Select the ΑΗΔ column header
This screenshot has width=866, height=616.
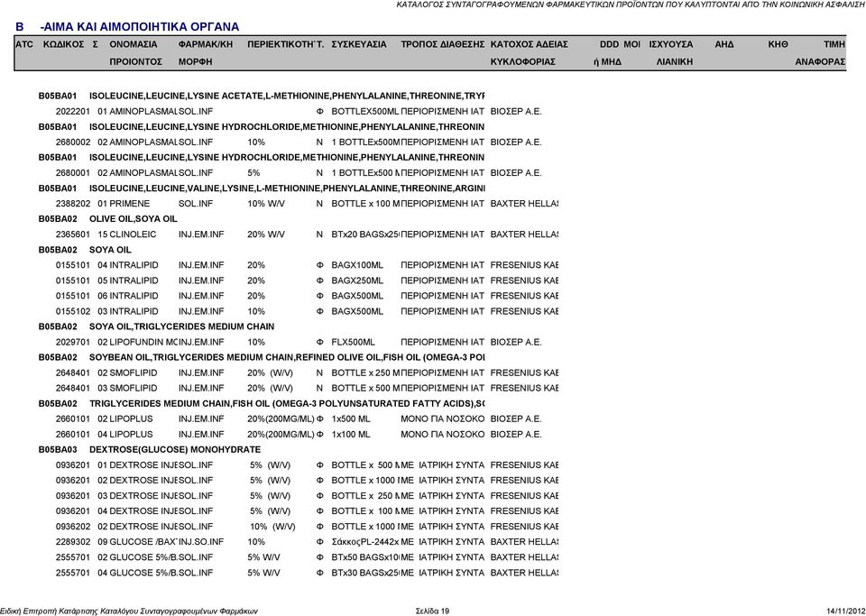click(x=724, y=44)
